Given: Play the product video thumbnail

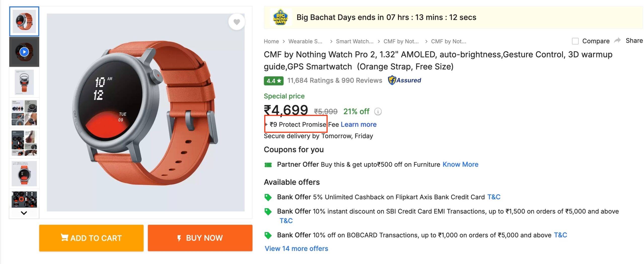Looking at the screenshot, I should click(24, 52).
